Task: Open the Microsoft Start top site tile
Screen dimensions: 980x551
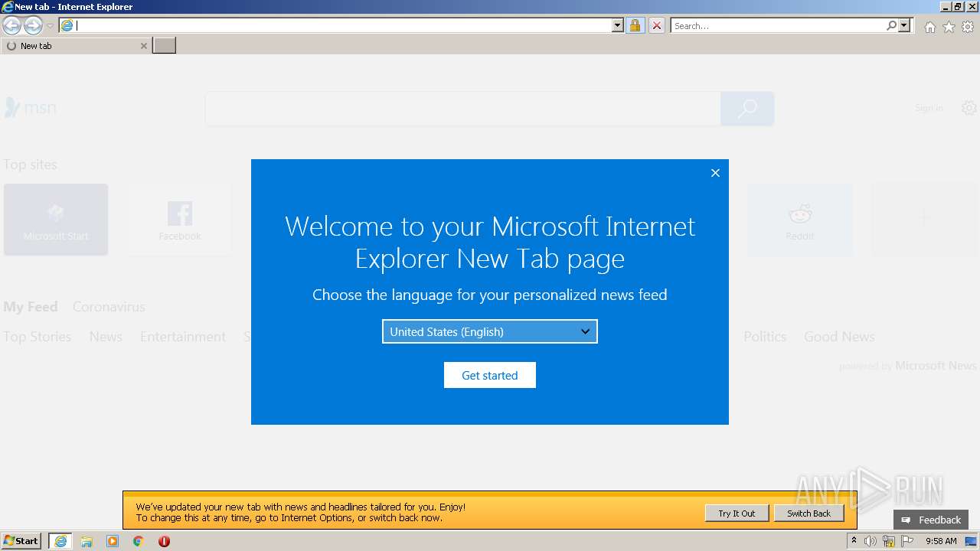Action: [x=56, y=220]
